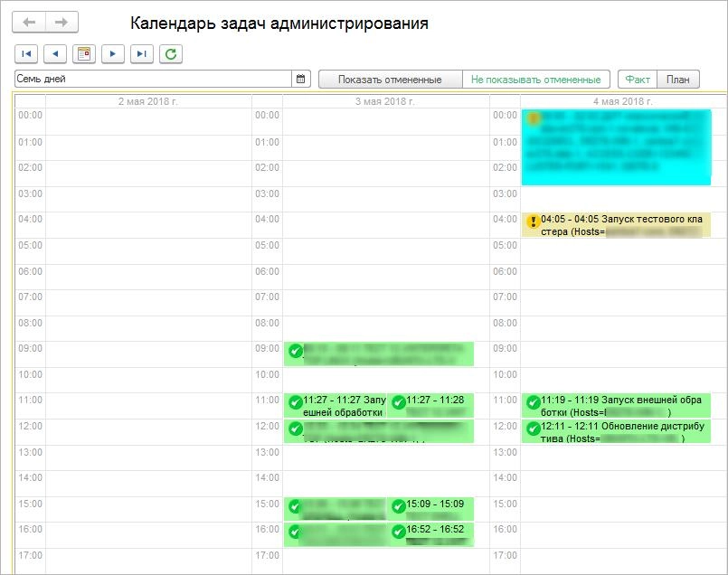Go to the previous period
This screenshot has width=728, height=575.
(54, 54)
